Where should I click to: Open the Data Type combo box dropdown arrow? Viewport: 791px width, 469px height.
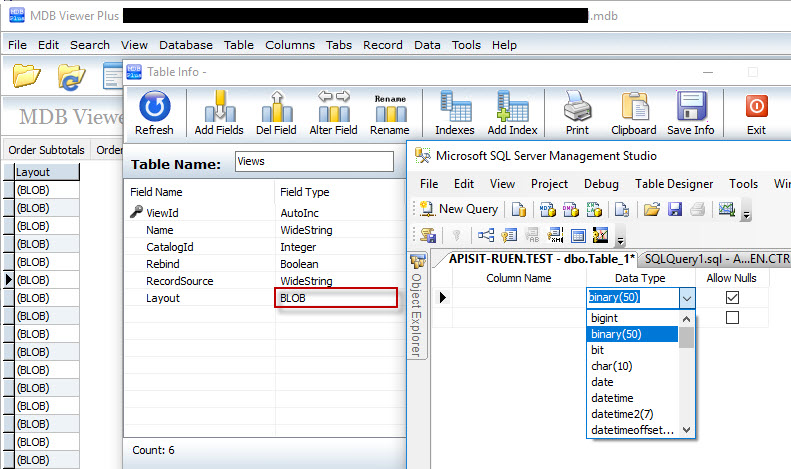pyautogui.click(x=687, y=298)
